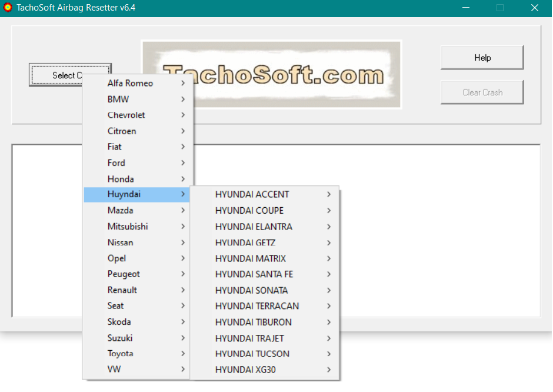Pick HYUNDAI TIBURON model
This screenshot has height=392, width=553.
pyautogui.click(x=265, y=322)
